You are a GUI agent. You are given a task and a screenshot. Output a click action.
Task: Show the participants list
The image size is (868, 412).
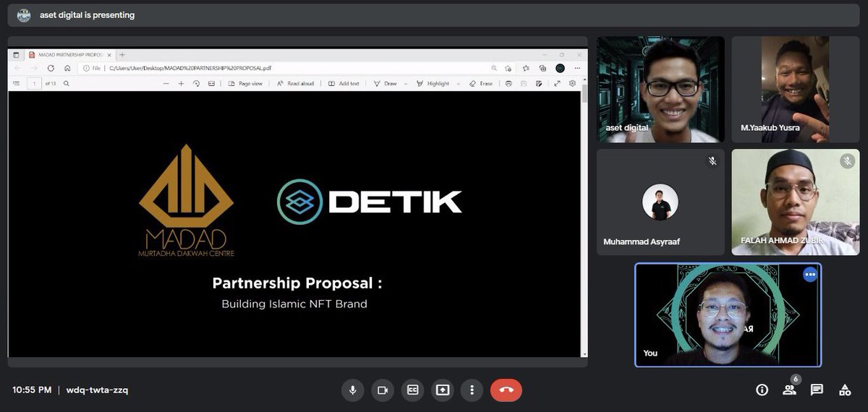click(789, 390)
